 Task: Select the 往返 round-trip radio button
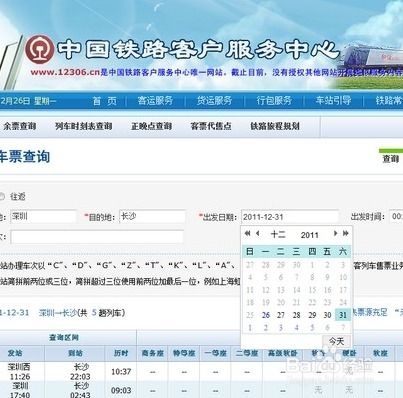point(2,197)
